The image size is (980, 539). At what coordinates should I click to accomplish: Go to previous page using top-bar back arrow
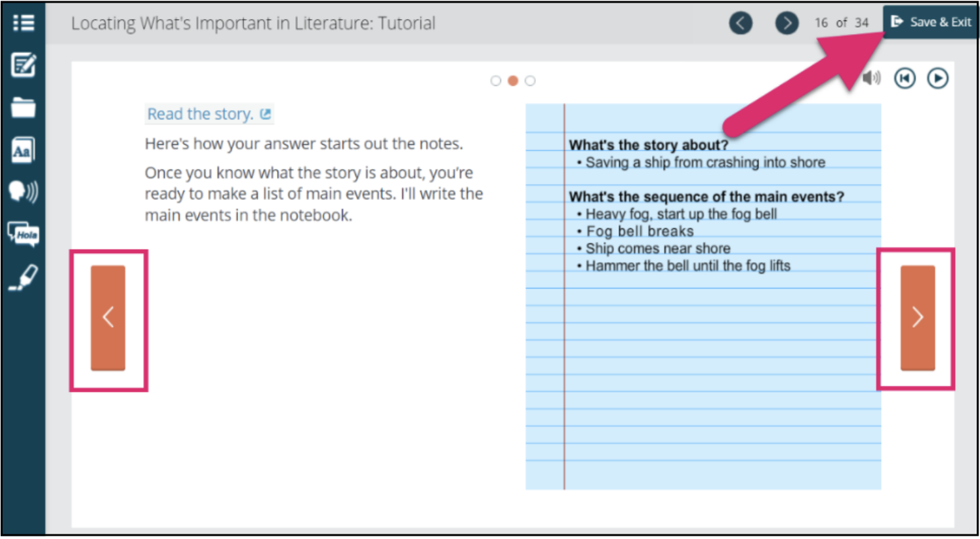pos(741,23)
